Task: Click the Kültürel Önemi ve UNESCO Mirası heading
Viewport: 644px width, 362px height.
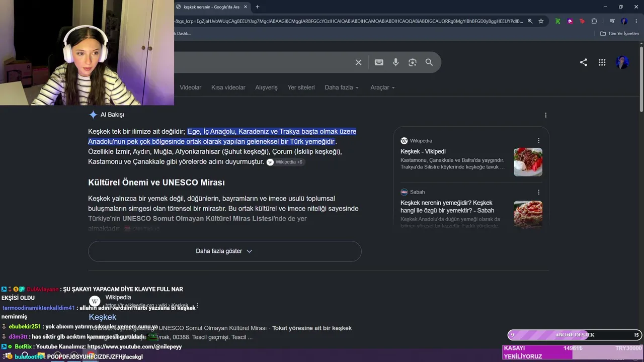Action: tap(156, 183)
